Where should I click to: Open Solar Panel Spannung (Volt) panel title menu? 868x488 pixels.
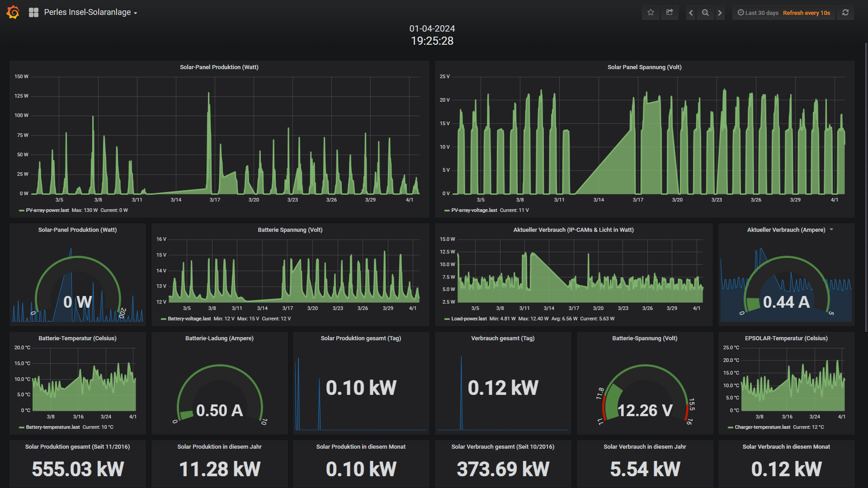(x=644, y=67)
